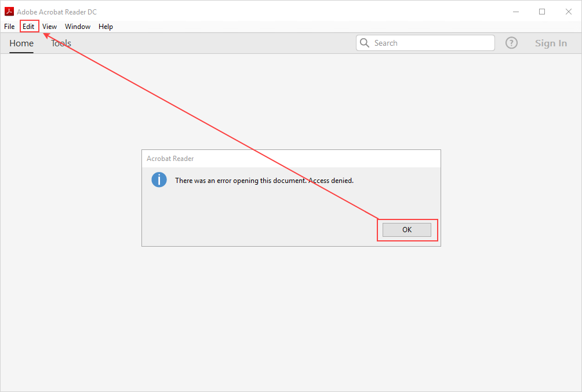This screenshot has height=392, width=582.
Task: Open the Edit menu
Action: coord(28,27)
